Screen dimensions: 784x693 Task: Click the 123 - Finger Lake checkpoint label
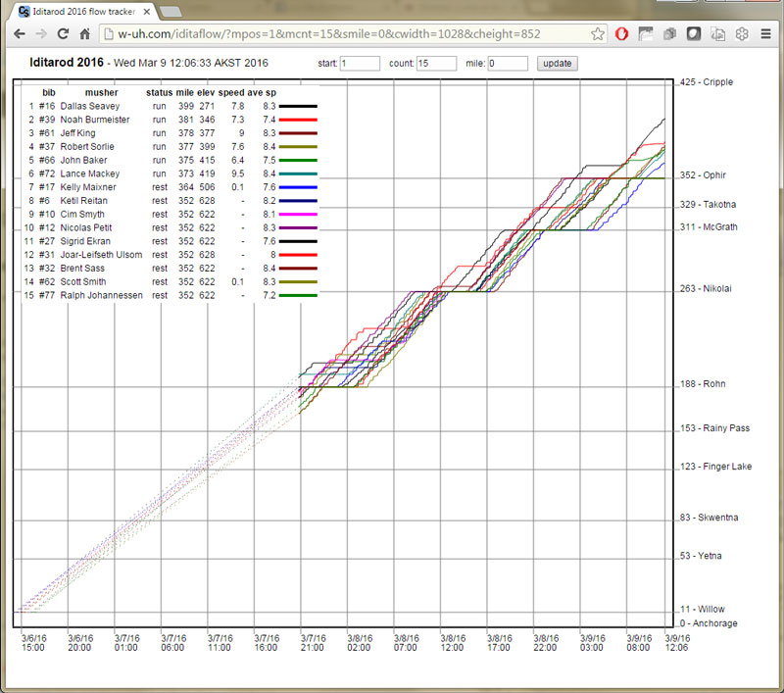point(716,467)
